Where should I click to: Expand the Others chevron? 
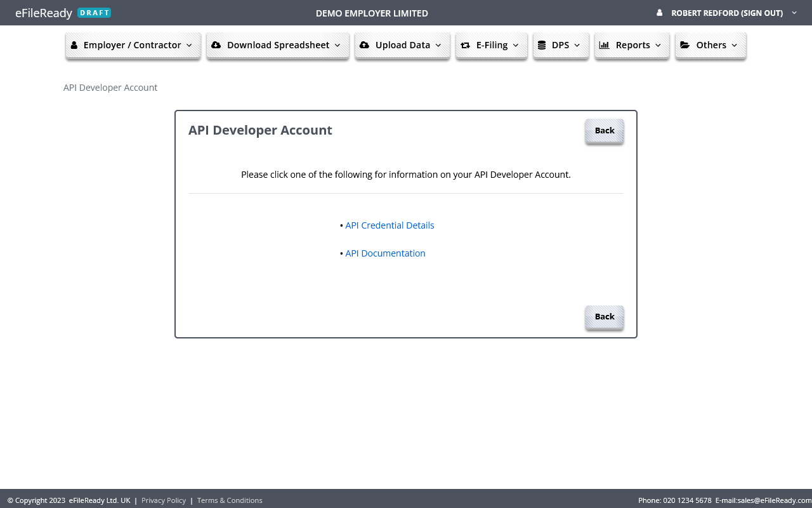(x=735, y=46)
